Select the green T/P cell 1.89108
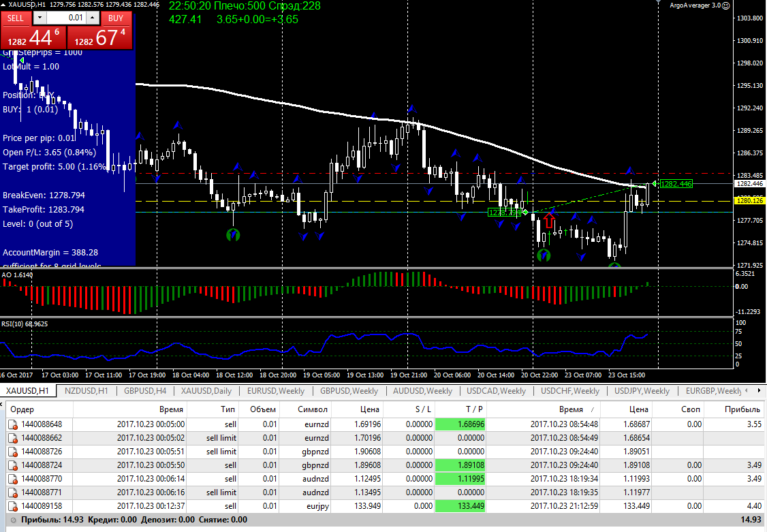This screenshot has height=532, width=767. 460,465
